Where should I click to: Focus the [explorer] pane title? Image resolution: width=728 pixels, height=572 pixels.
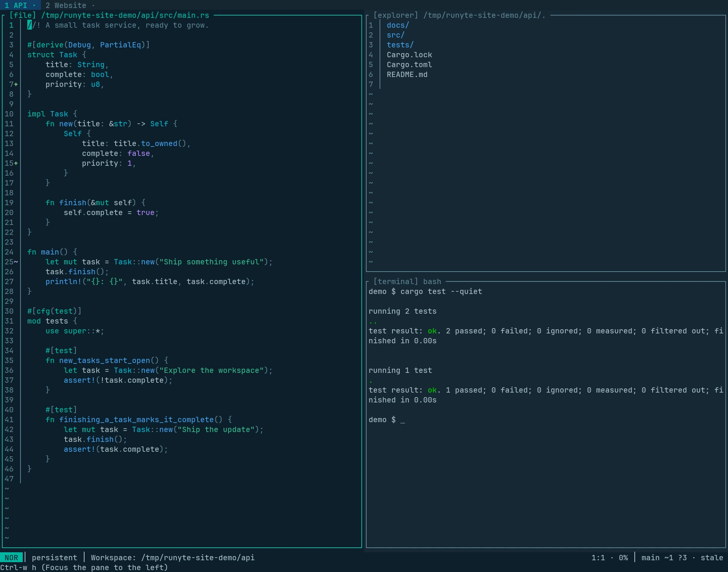pyautogui.click(x=459, y=16)
